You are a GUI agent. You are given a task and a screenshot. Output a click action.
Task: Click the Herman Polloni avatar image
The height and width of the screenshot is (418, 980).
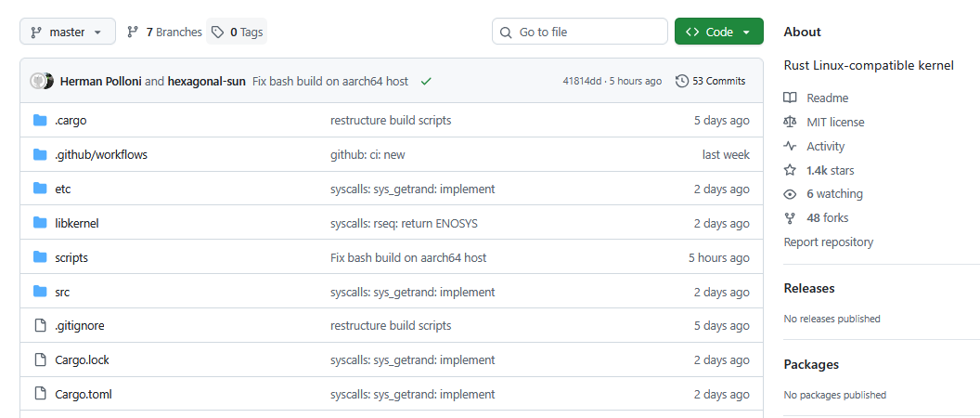point(39,81)
